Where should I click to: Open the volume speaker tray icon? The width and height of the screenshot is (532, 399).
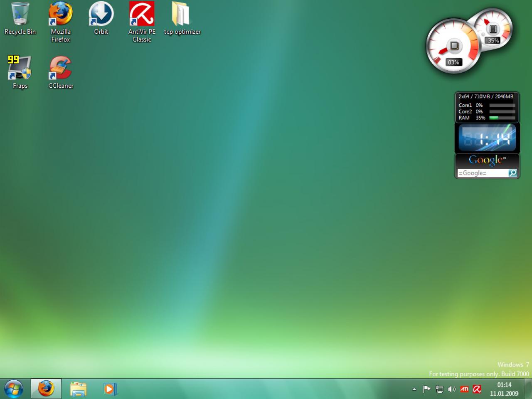(x=452, y=389)
